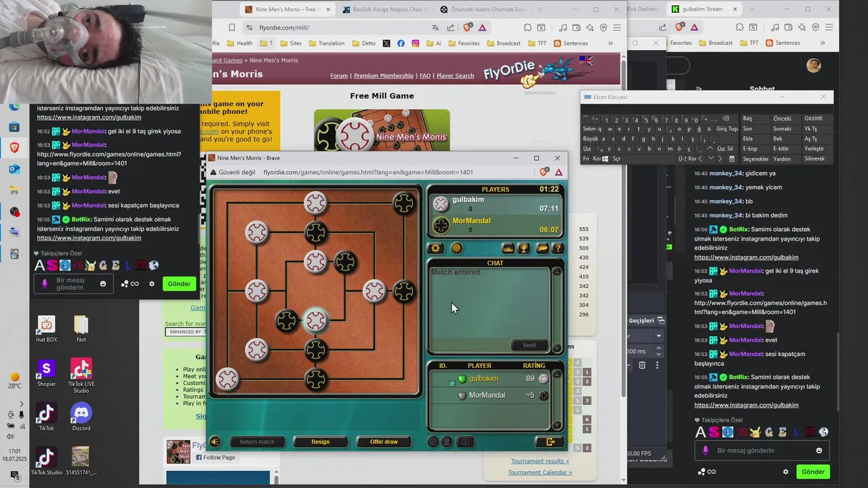Send the chat message in game chat

529,345
